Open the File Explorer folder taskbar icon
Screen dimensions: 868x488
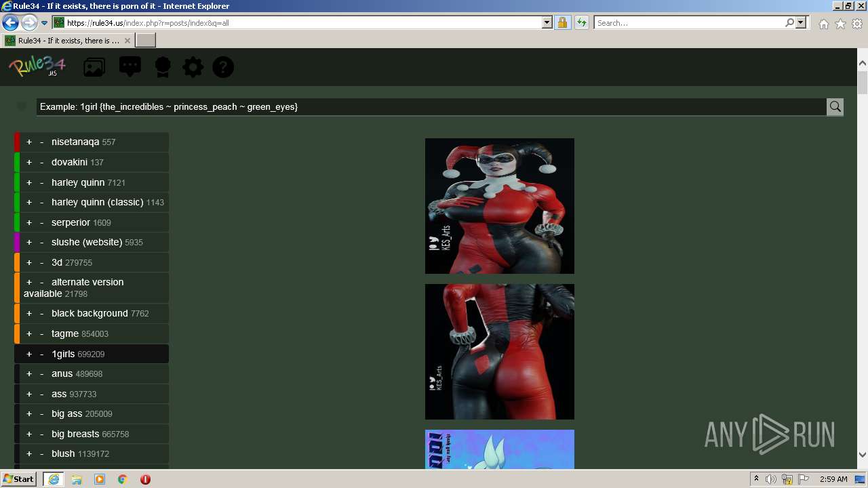pos(77,479)
